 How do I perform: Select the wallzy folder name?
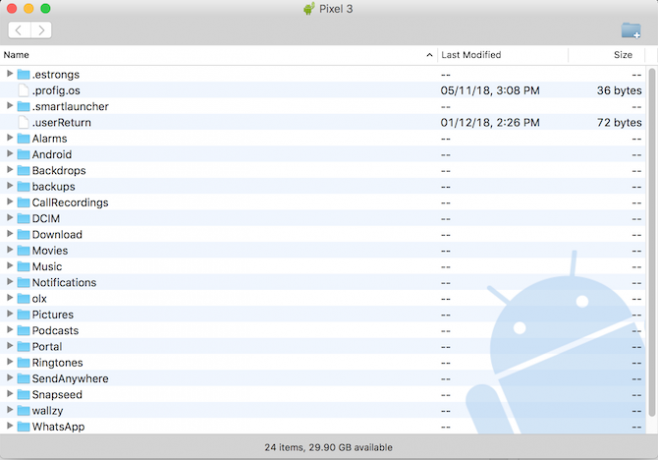coord(47,411)
